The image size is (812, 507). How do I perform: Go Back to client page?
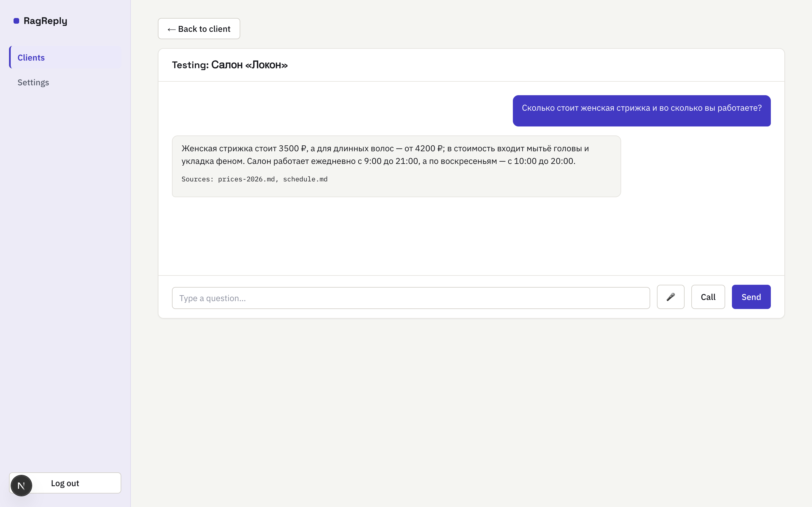click(x=199, y=29)
